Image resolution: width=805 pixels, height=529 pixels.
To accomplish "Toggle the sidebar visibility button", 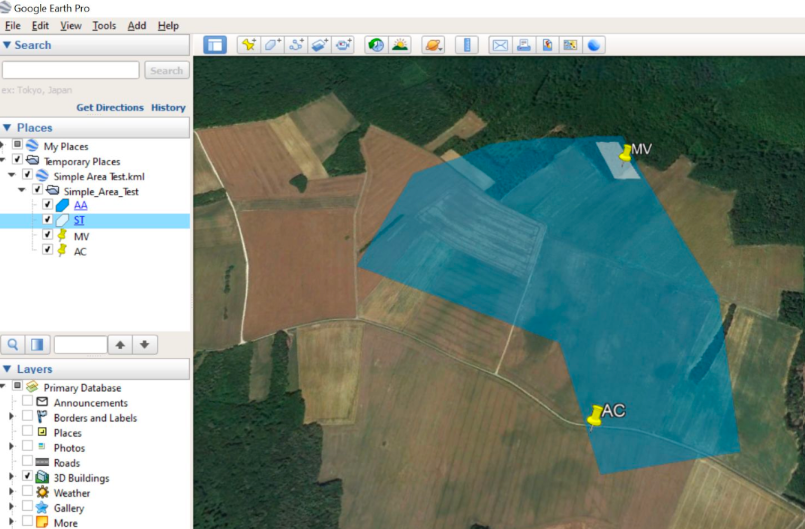I will [215, 45].
